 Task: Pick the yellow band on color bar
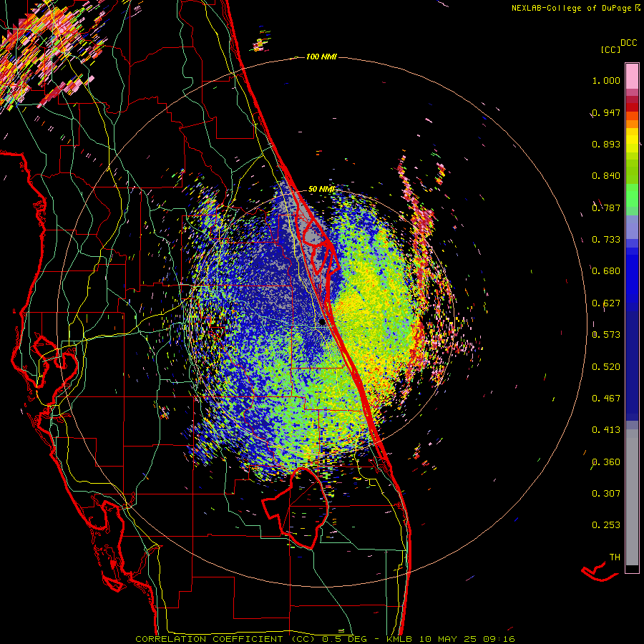pyautogui.click(x=632, y=140)
